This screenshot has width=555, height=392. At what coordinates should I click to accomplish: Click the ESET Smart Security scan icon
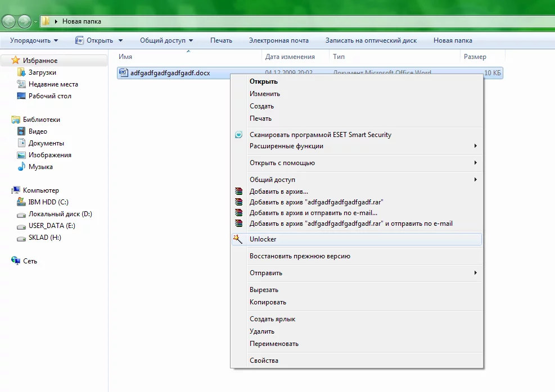click(238, 135)
